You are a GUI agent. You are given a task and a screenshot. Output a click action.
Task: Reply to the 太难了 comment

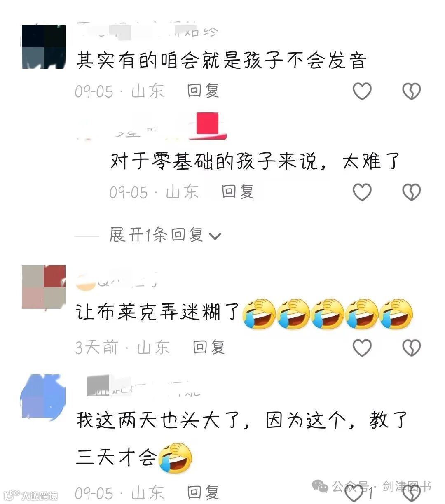(237, 192)
